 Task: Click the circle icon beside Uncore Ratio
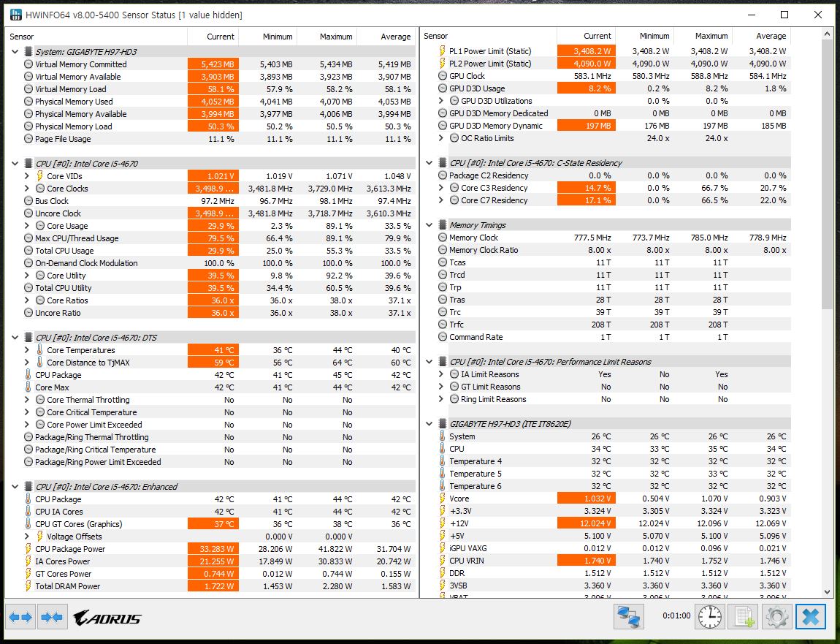coord(28,313)
